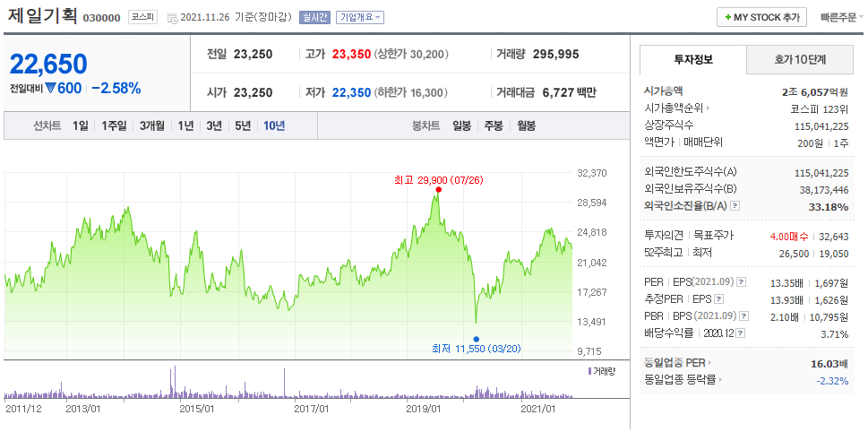Screen dimensions: 868x432
Task: Click the 저가 value 22,350
Action: pos(351,92)
